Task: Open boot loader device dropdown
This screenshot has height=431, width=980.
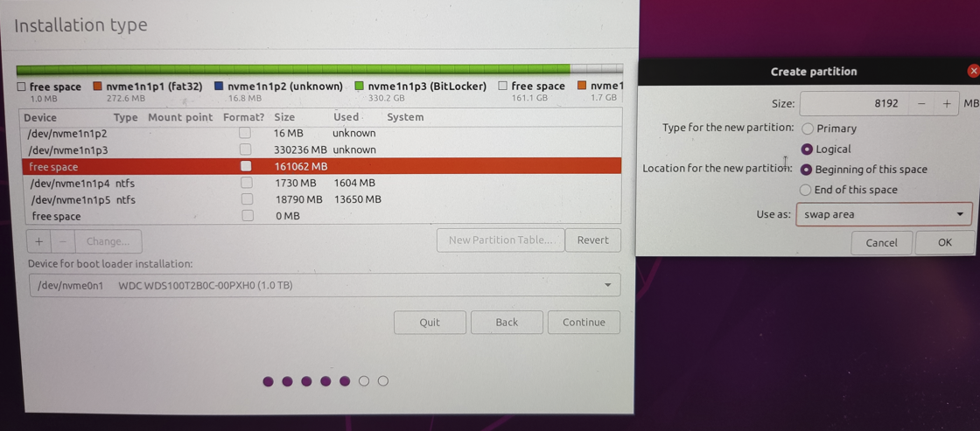Action: pos(325,286)
